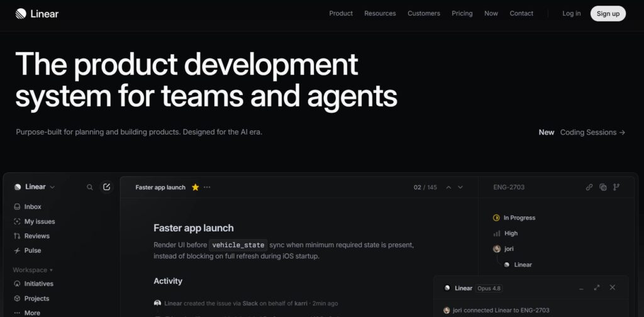The image size is (644, 317).
Task: Open the Pricing page
Action: coord(462,14)
